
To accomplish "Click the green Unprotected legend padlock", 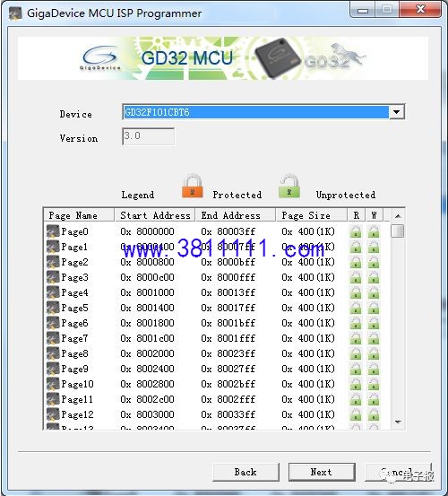I will 289,186.
